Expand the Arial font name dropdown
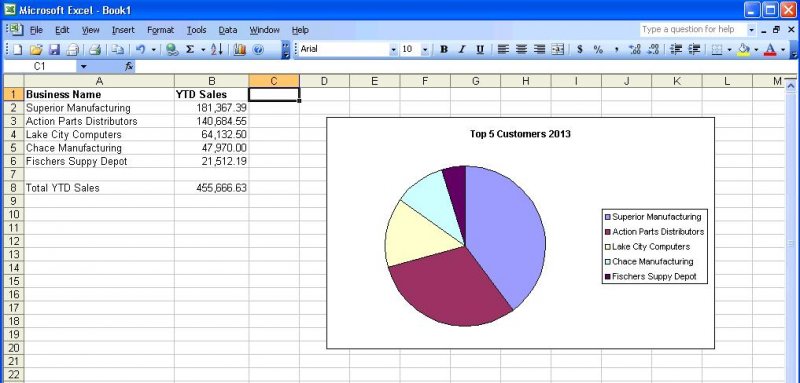800x383 pixels. coord(393,49)
